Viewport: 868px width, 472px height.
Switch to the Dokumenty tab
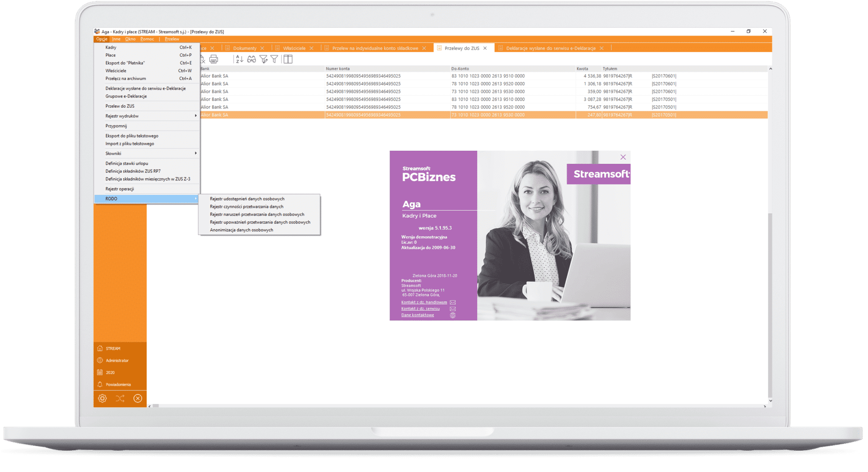point(245,48)
